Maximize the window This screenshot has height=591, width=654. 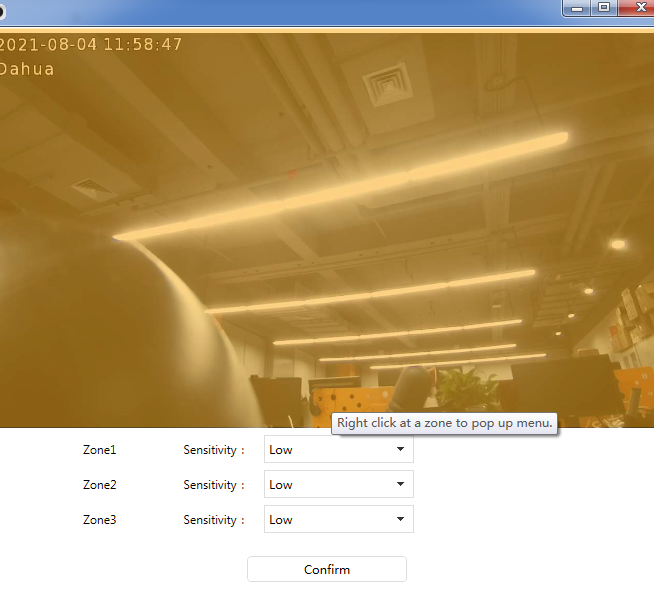coord(604,8)
